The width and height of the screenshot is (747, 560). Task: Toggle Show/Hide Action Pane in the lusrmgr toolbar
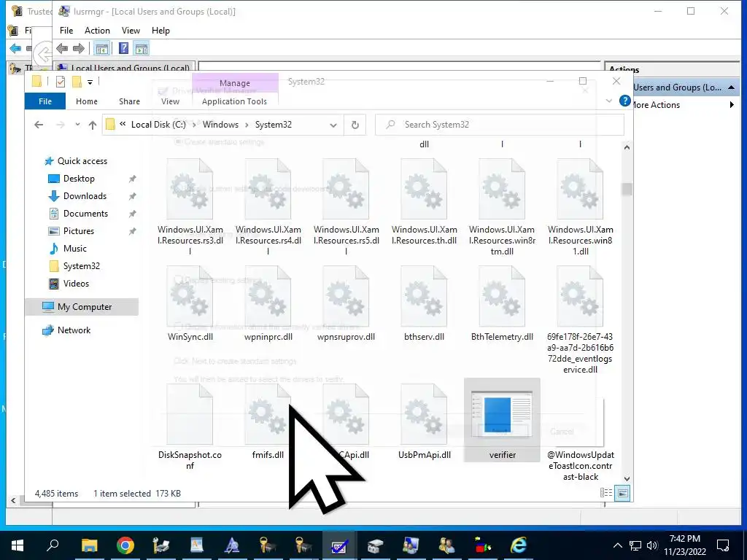[141, 49]
